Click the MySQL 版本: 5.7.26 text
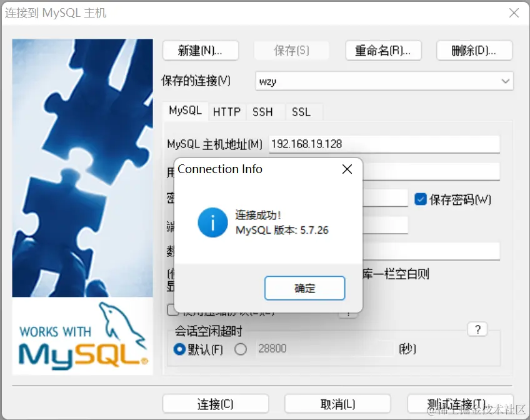 (x=282, y=230)
